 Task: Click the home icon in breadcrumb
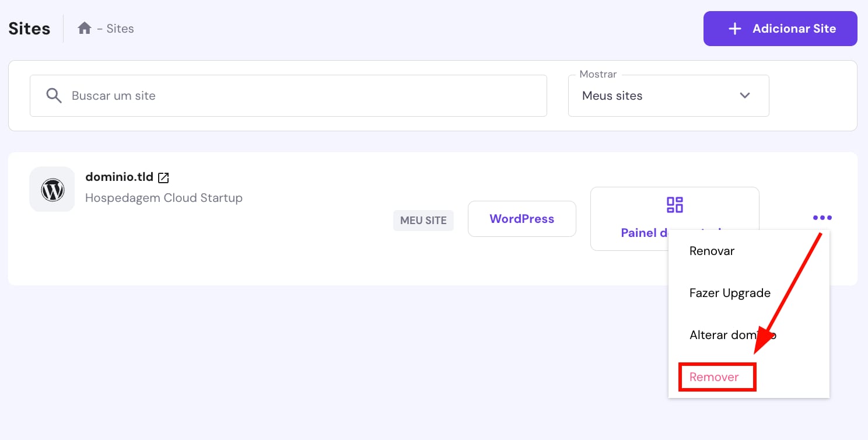[x=85, y=29]
